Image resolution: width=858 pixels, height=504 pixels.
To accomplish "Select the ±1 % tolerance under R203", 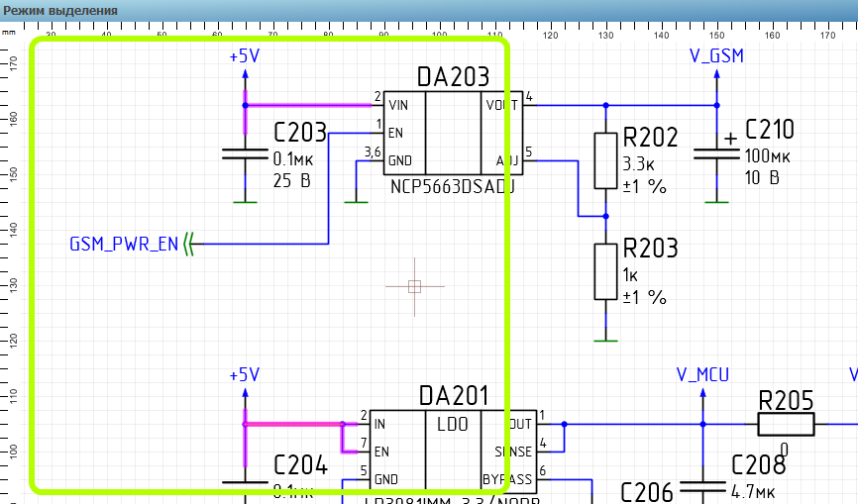I will pyautogui.click(x=645, y=297).
